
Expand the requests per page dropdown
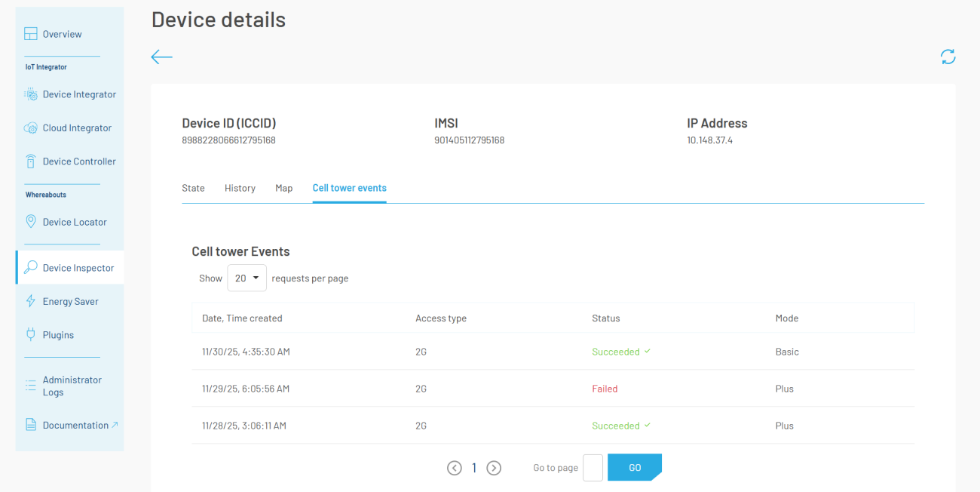coord(247,278)
